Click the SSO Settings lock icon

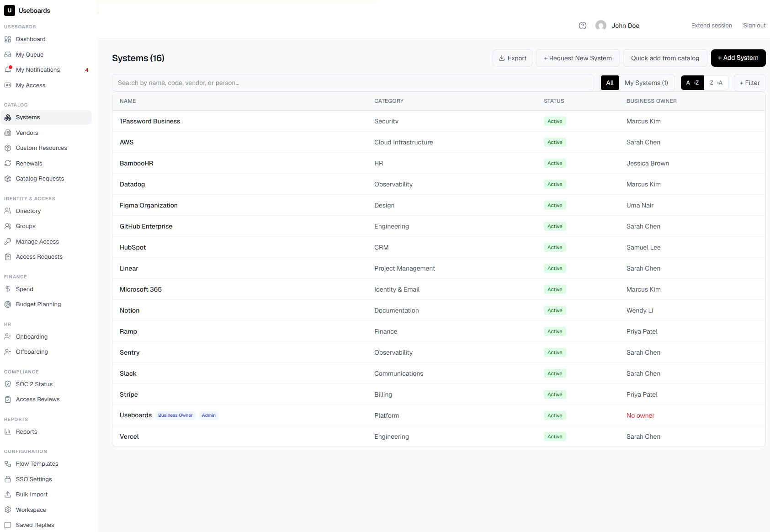click(x=8, y=479)
